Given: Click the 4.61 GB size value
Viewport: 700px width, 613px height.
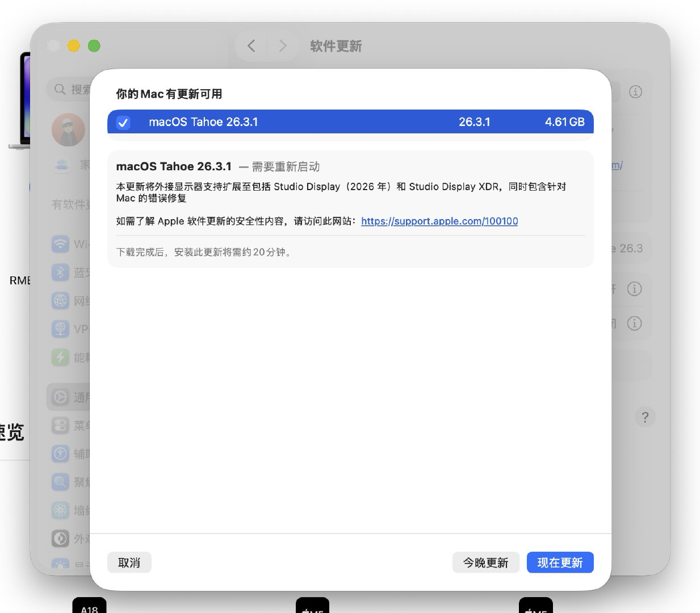Looking at the screenshot, I should point(564,122).
